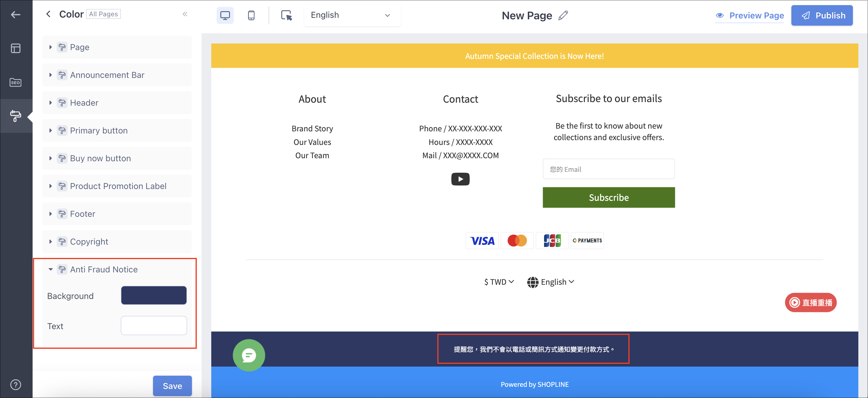Screen dimensions: 868x398
Task: Edit the page name with pencil icon
Action: click(x=563, y=15)
